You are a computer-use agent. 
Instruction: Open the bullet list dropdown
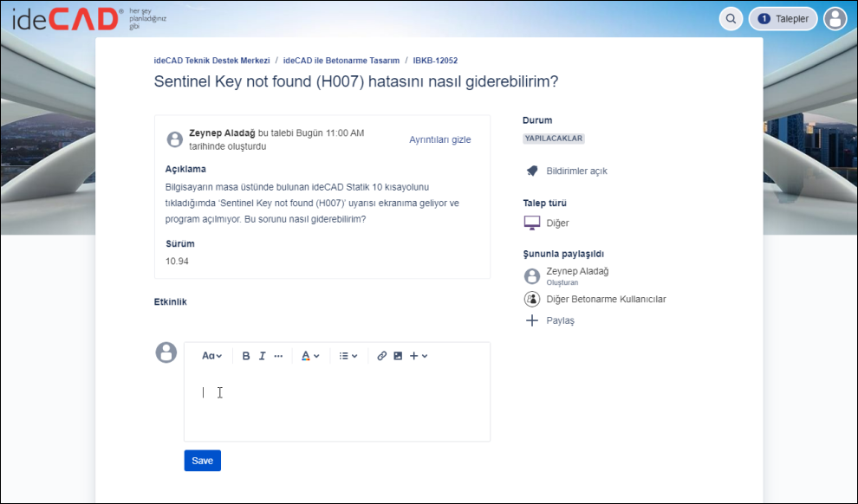(x=348, y=356)
